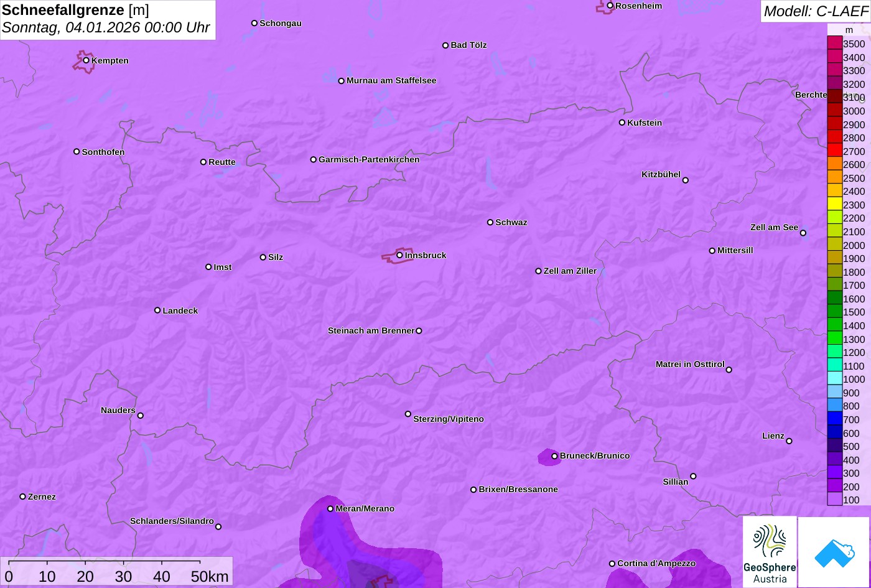Image resolution: width=871 pixels, height=588 pixels.
Task: Click the Brixen/Bressanone label
Action: [x=518, y=489]
